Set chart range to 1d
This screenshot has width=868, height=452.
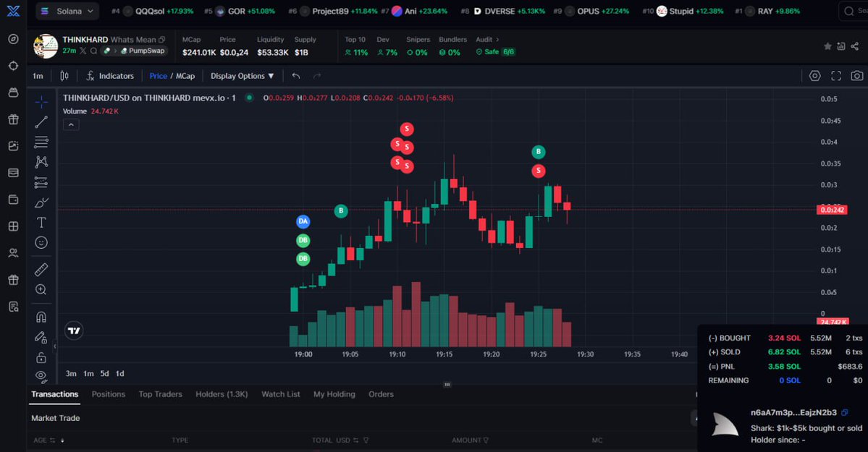pyautogui.click(x=119, y=373)
